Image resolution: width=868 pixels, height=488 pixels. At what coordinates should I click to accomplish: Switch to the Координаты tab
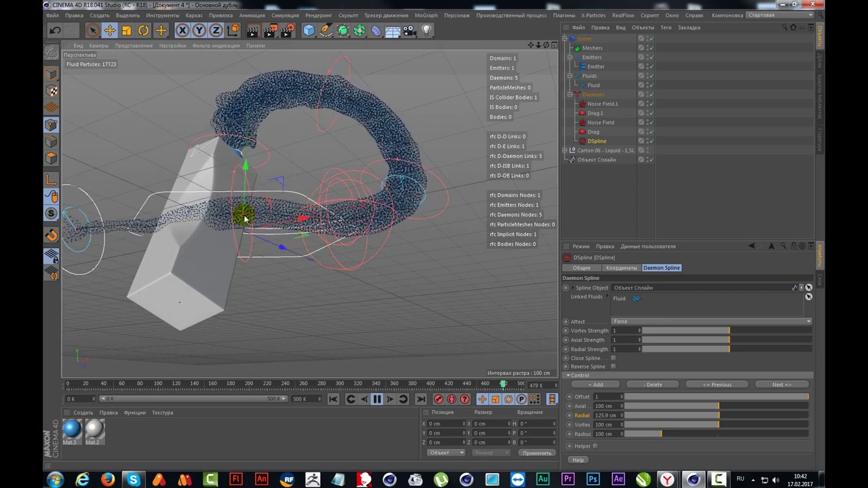pos(621,268)
